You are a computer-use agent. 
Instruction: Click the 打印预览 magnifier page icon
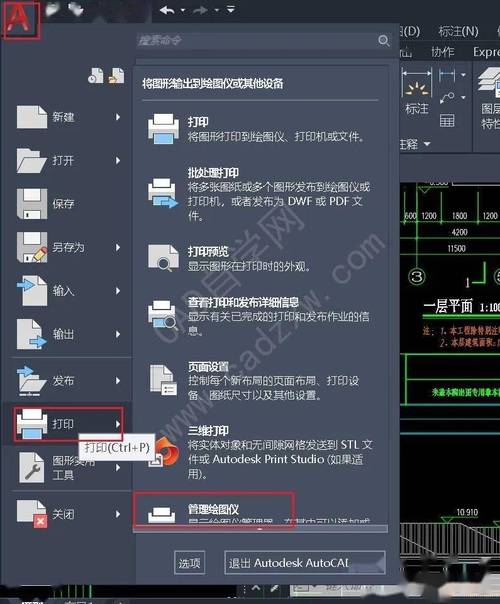tap(163, 258)
